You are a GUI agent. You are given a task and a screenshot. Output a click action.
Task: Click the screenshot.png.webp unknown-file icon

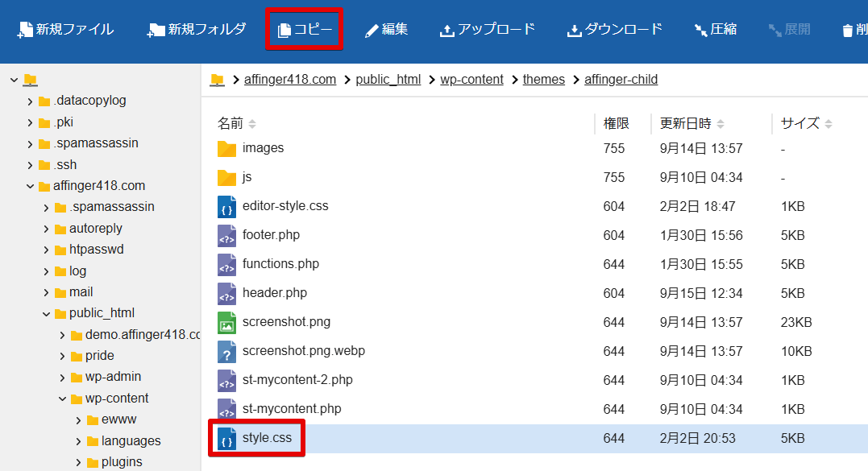pyautogui.click(x=226, y=352)
